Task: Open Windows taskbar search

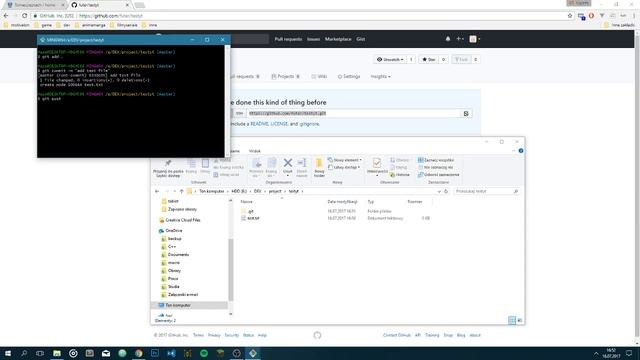Action: (x=24, y=353)
